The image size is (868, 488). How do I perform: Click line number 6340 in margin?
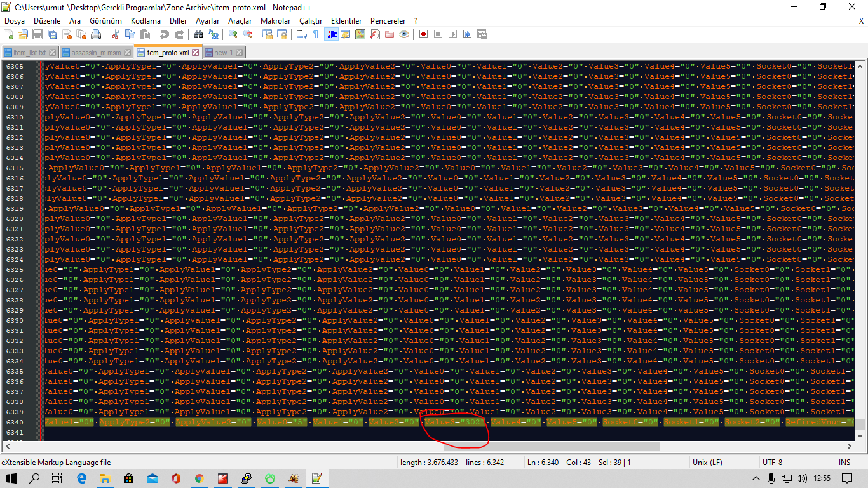click(x=15, y=422)
